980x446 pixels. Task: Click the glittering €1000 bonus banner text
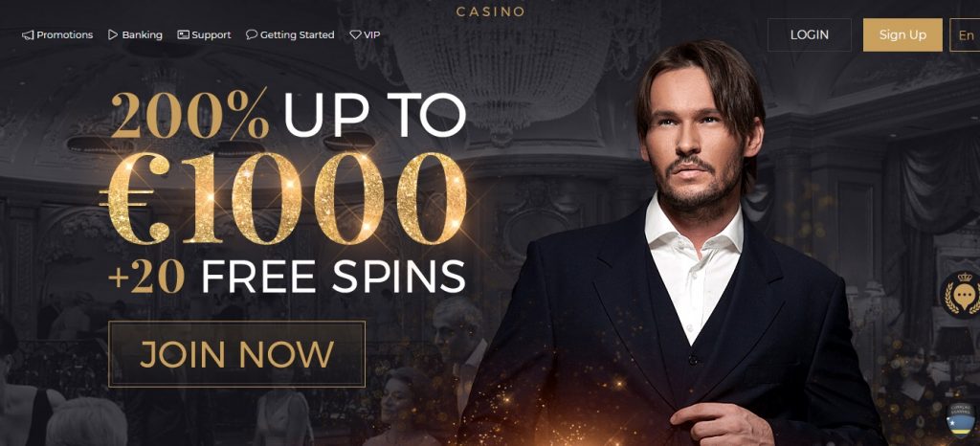[x=283, y=198]
